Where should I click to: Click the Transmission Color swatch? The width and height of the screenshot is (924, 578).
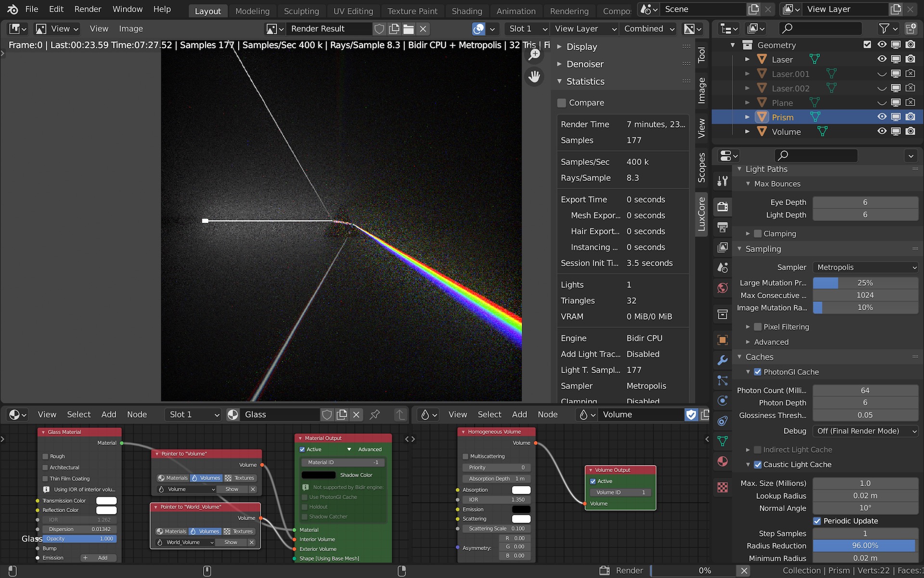coord(106,500)
